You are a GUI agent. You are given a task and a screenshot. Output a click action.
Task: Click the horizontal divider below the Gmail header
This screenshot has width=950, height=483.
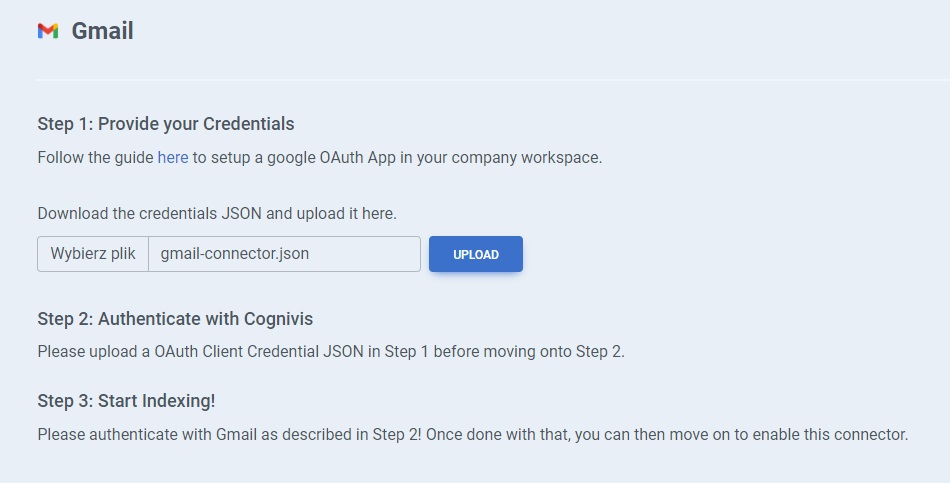pyautogui.click(x=492, y=79)
